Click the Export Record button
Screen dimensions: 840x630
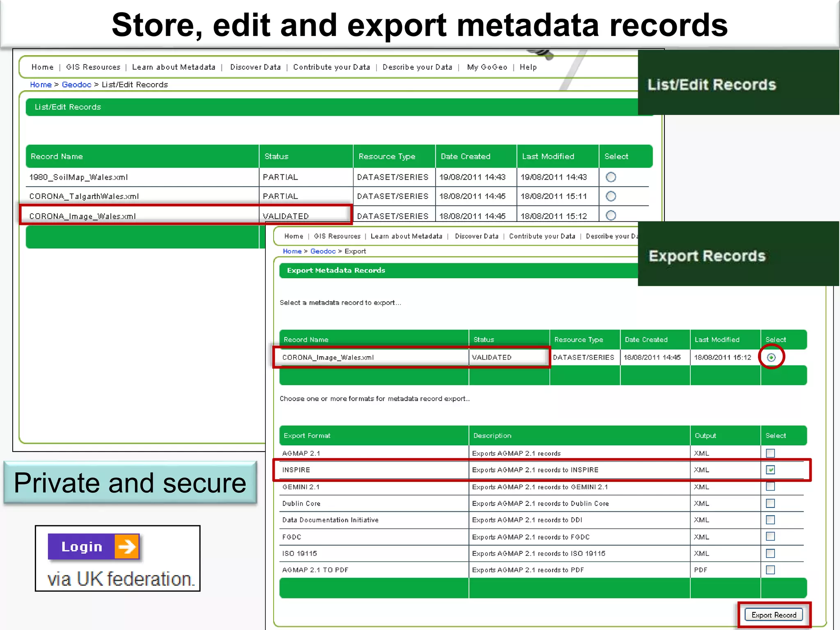(x=774, y=615)
